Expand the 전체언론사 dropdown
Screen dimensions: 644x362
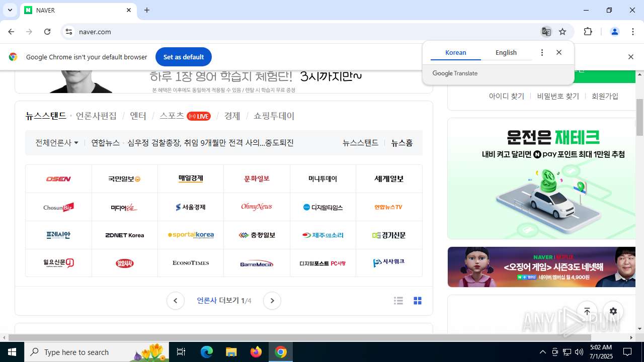tap(57, 143)
